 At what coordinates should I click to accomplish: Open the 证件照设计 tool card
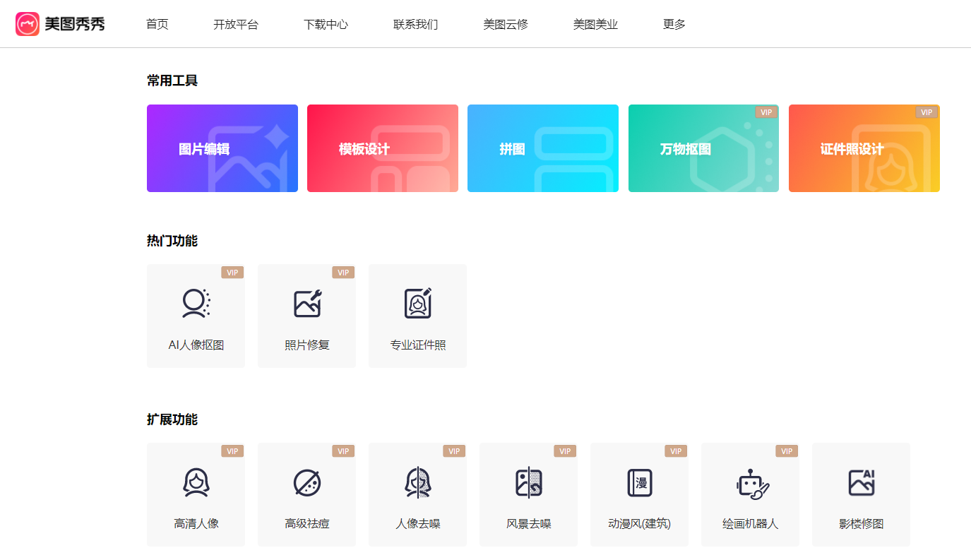pyautogui.click(x=864, y=148)
